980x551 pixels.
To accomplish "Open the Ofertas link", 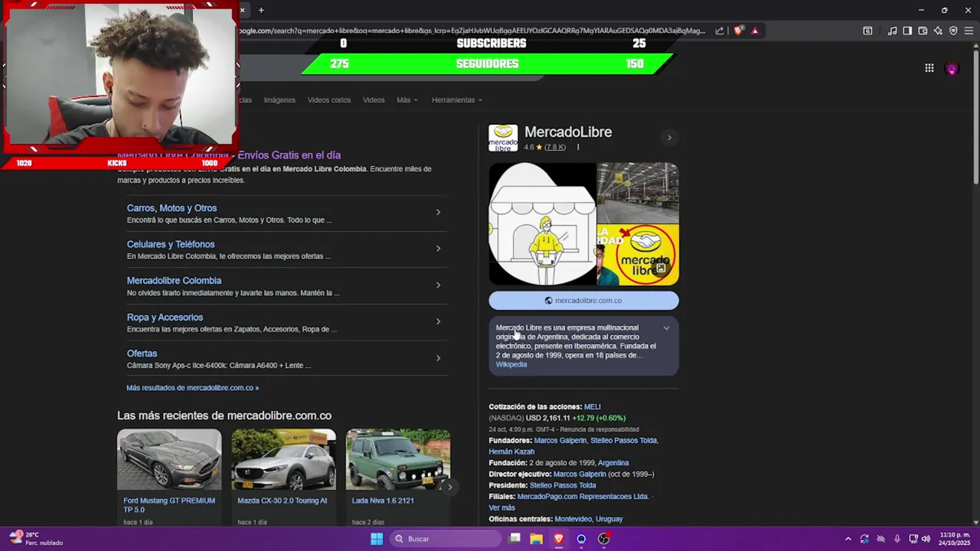I will [x=142, y=354].
